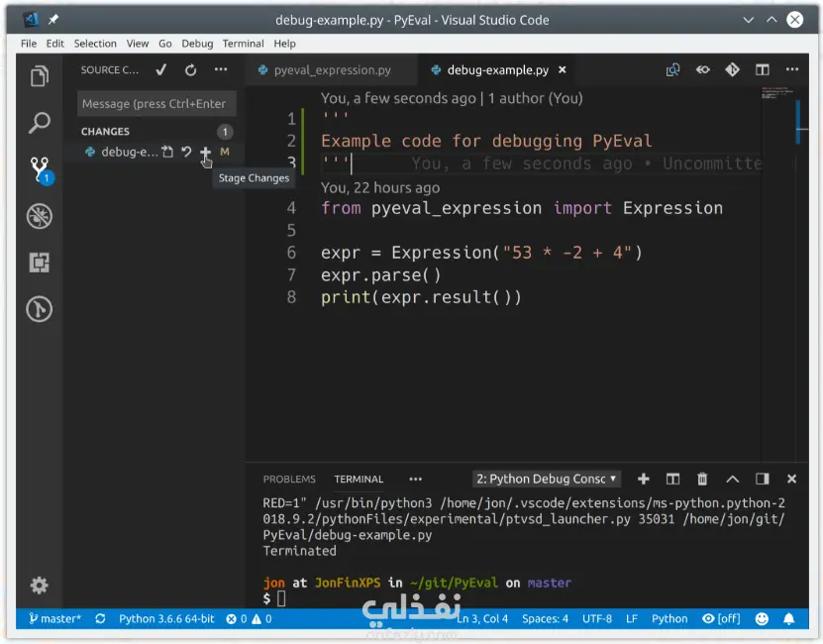Click the pin icon in title bar
Viewport: 823px width, 644px height.
click(x=53, y=20)
